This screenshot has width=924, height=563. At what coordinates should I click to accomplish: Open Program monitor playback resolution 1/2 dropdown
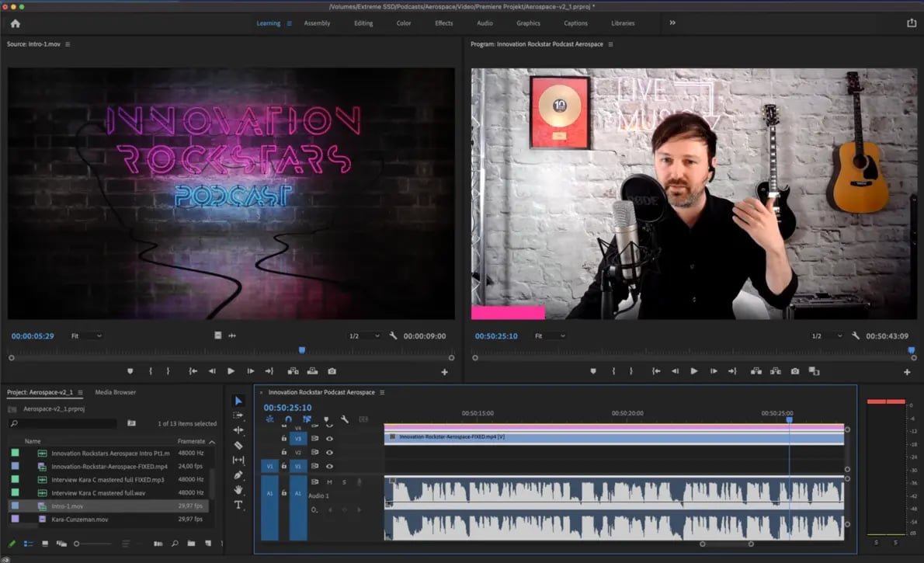coord(826,336)
